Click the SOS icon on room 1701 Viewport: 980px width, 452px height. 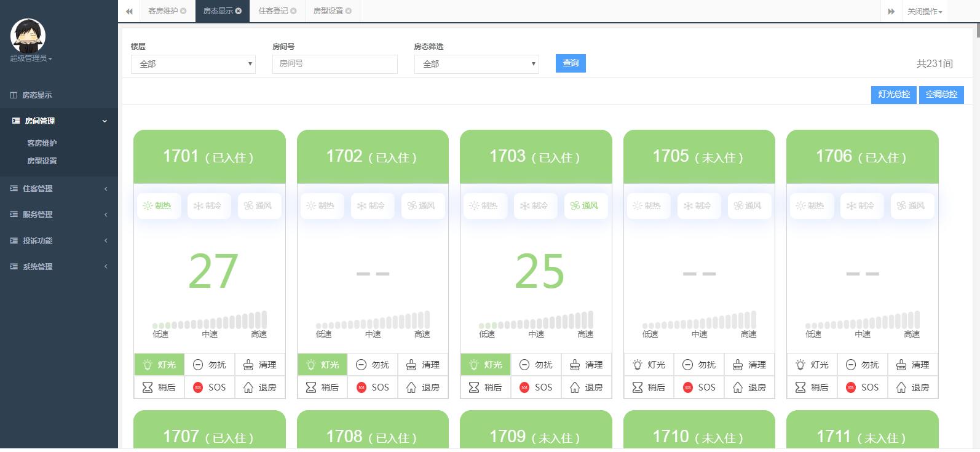pyautogui.click(x=198, y=387)
